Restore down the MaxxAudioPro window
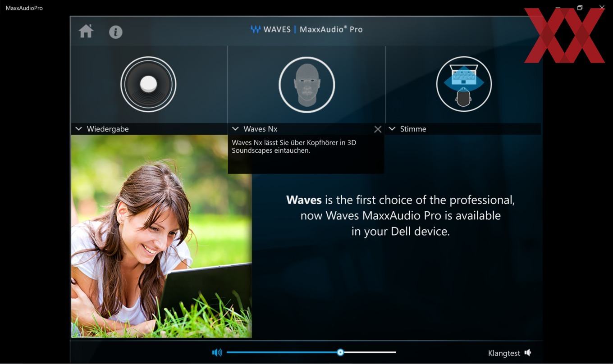Image resolution: width=613 pixels, height=364 pixels. [580, 8]
